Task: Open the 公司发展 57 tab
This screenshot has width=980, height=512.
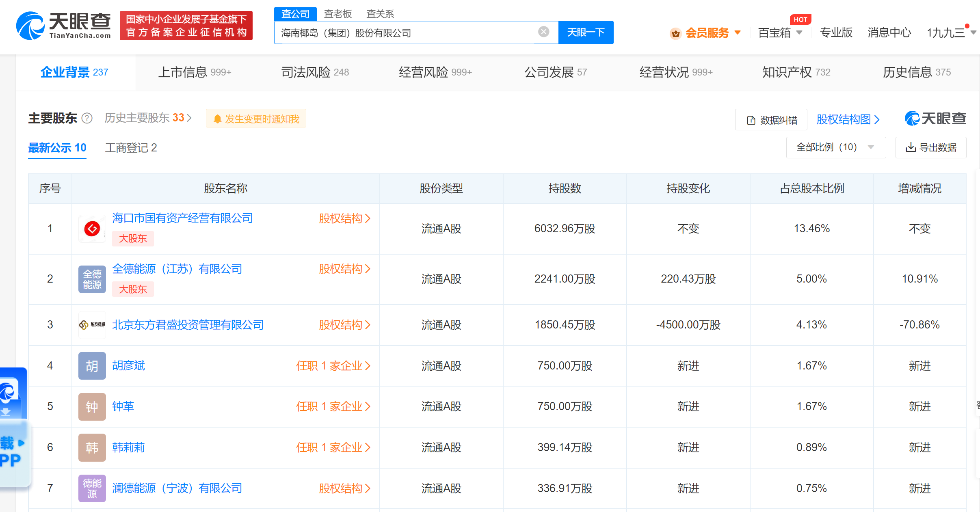Action: click(556, 72)
